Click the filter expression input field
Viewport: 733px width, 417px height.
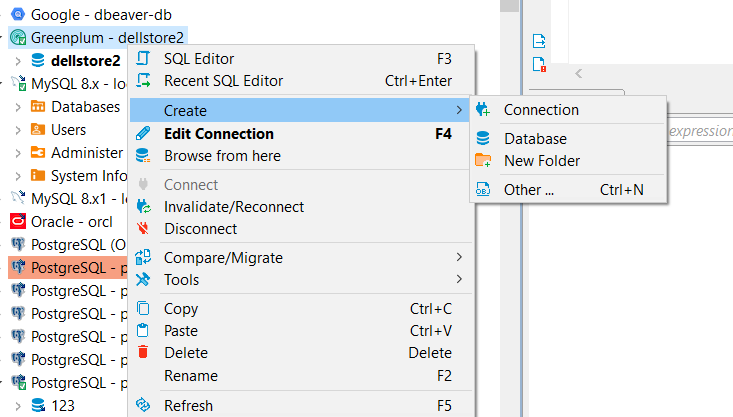(700, 131)
